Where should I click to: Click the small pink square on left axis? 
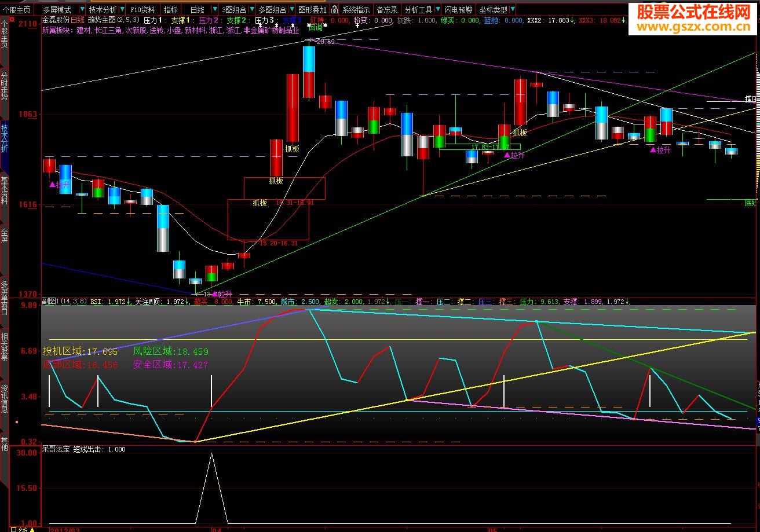(17, 422)
